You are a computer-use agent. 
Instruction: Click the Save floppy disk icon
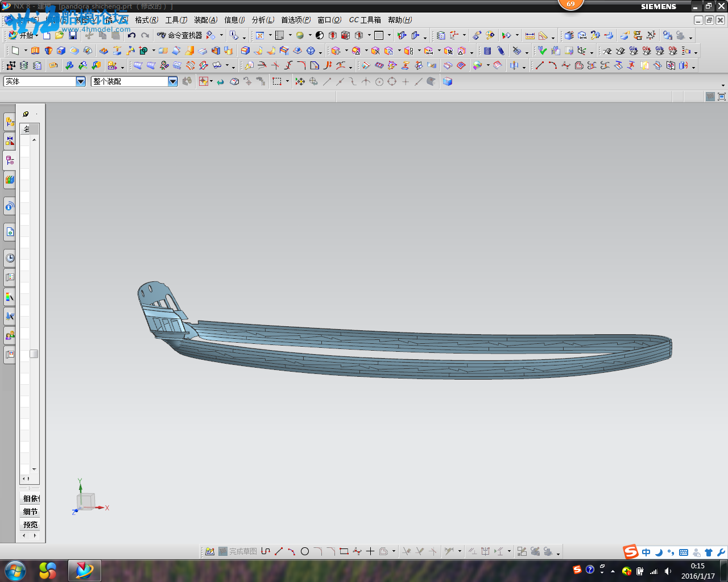(73, 35)
